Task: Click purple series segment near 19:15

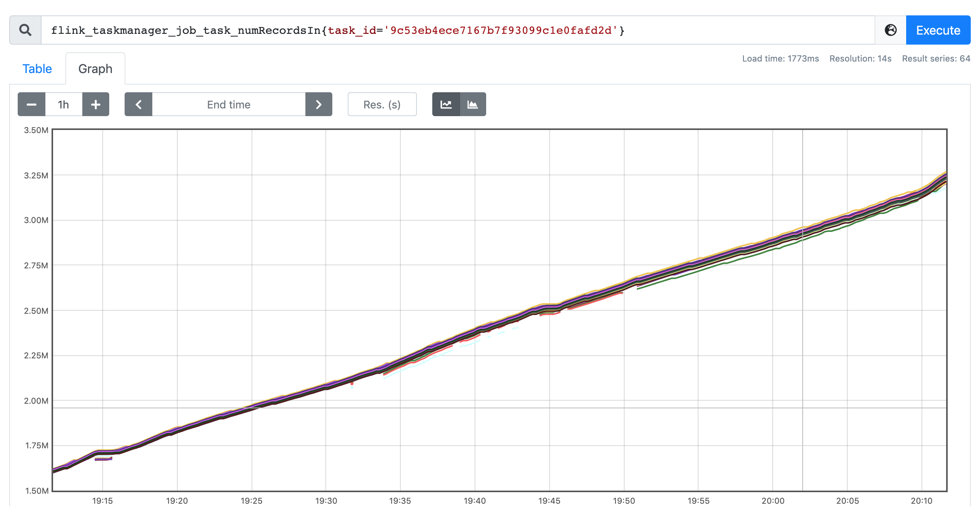Action: click(103, 459)
